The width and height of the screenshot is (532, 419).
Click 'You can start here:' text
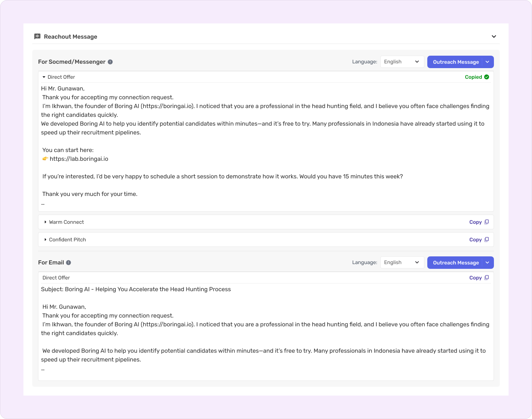click(x=68, y=150)
